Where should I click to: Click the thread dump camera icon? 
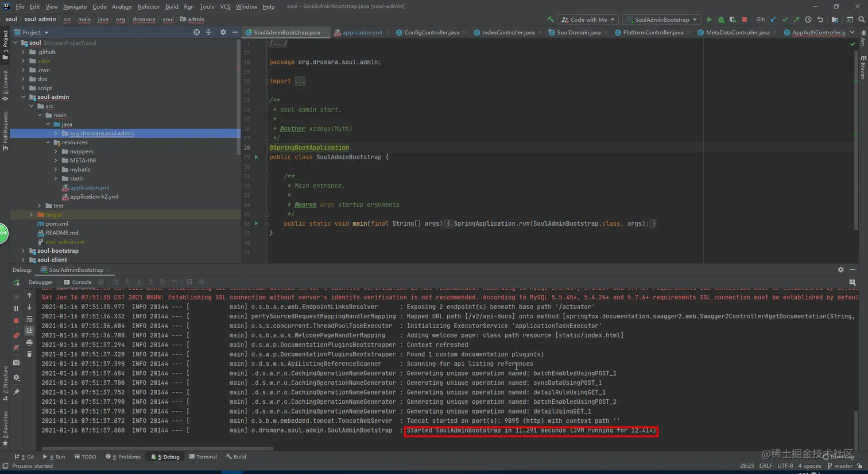(x=16, y=363)
